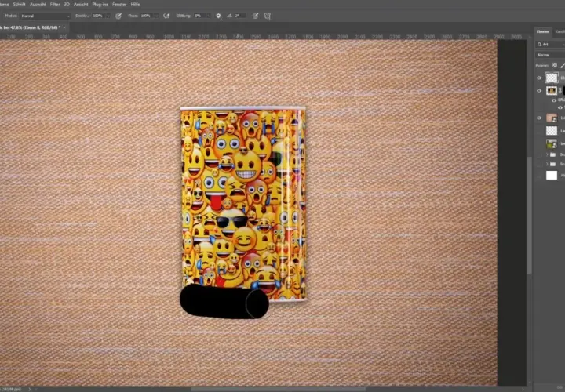
Task: Click the Fluss 100% value field
Action: (x=147, y=16)
